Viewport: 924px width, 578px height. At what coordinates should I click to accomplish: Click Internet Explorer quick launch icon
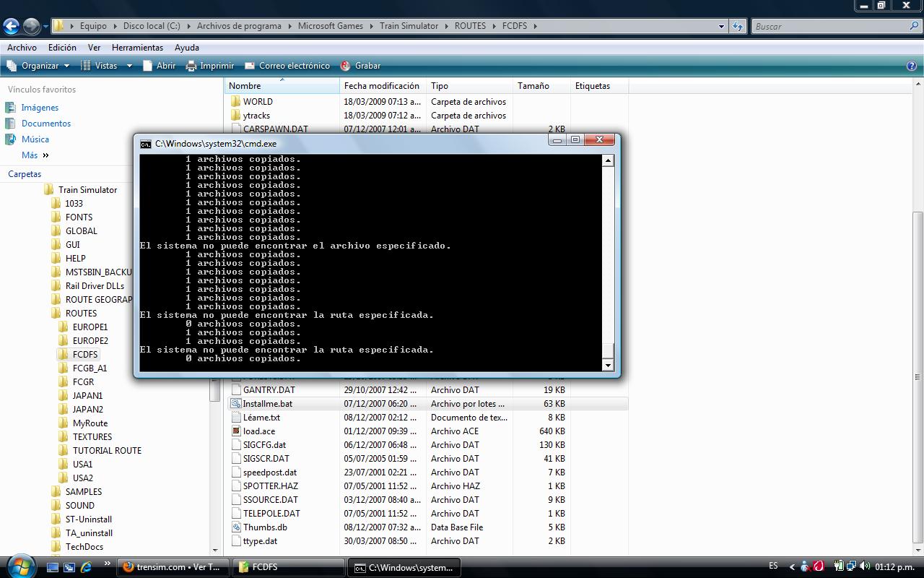[86, 567]
